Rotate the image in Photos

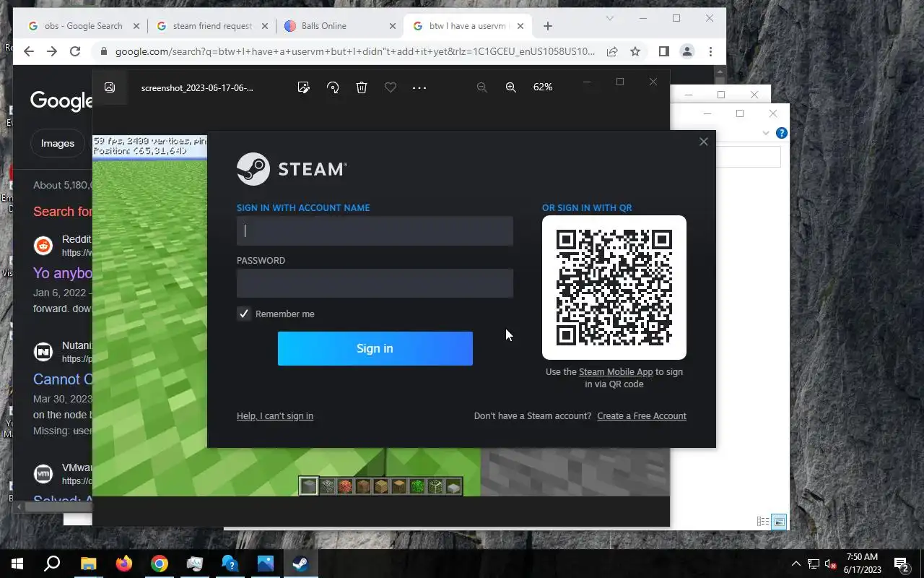tap(333, 87)
